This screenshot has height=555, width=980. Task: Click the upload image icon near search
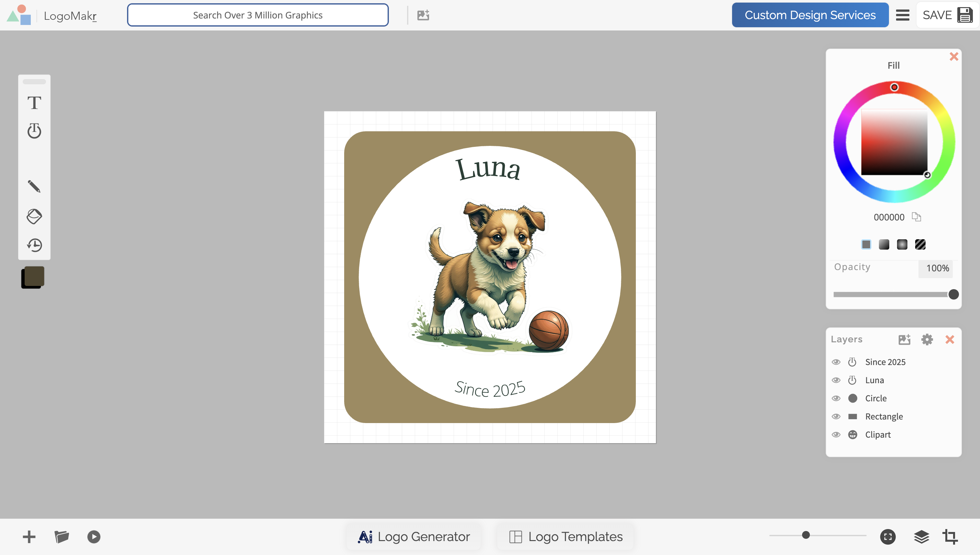(x=423, y=15)
